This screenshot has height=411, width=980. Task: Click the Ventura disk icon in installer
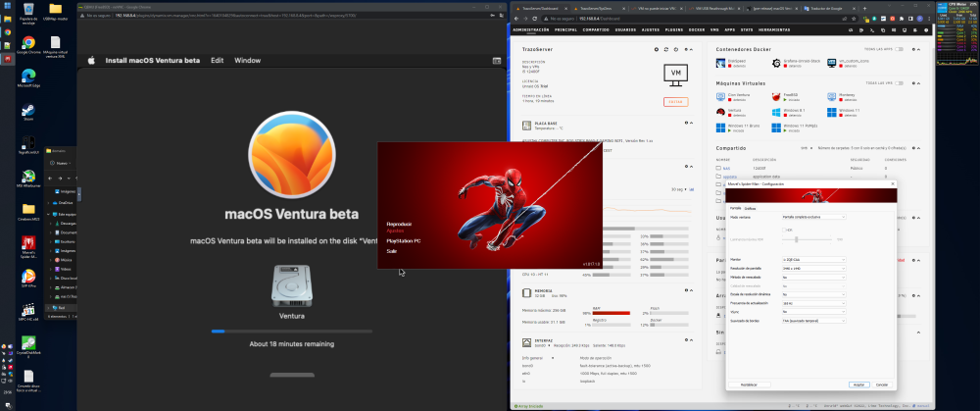pyautogui.click(x=291, y=285)
